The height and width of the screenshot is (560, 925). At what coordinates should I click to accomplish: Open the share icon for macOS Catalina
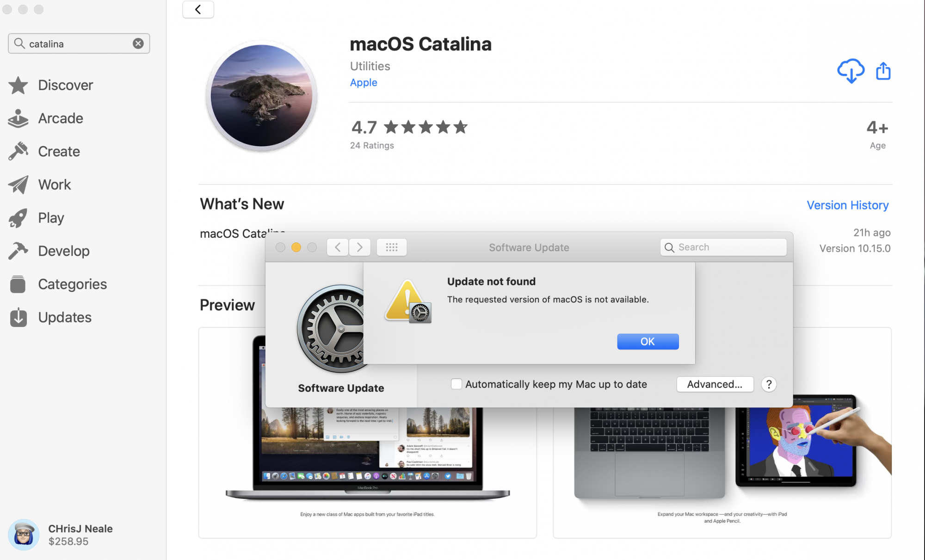click(883, 71)
